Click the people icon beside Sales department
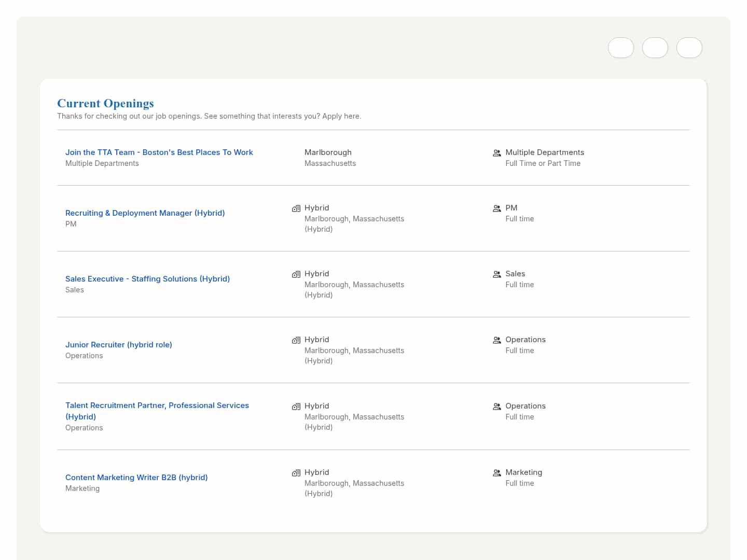 coord(496,274)
